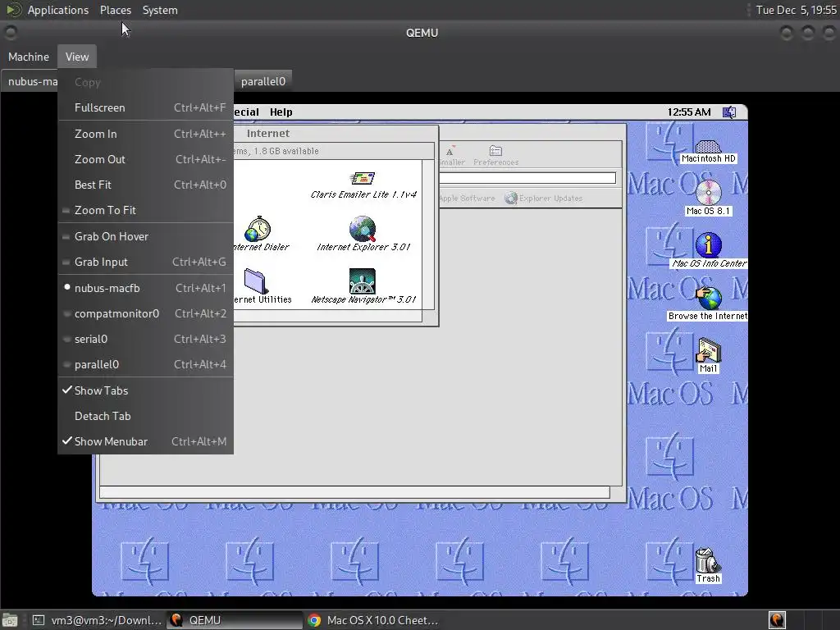
Task: Close the View menu via its header
Action: [77, 57]
